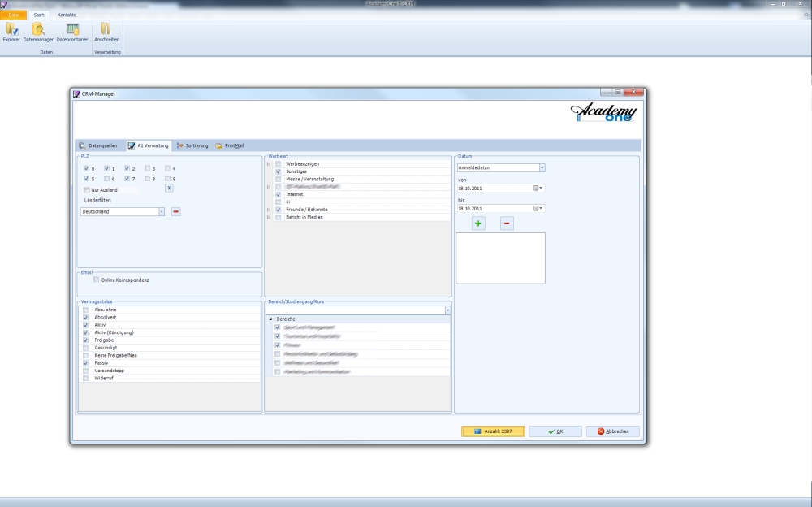The width and height of the screenshot is (812, 507).
Task: Open the Kontakte ribbon tab
Action: click(x=67, y=15)
